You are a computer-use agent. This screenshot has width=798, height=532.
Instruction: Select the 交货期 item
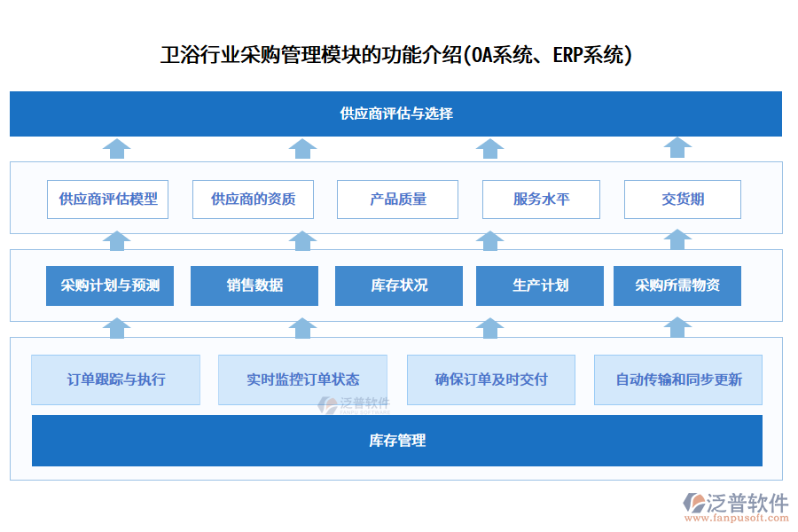tap(683, 199)
